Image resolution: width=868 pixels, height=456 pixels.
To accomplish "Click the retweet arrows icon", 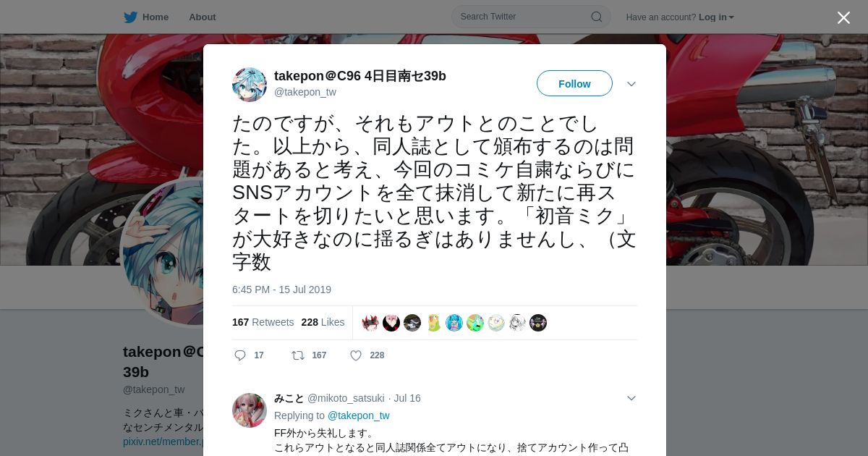I will (x=297, y=355).
